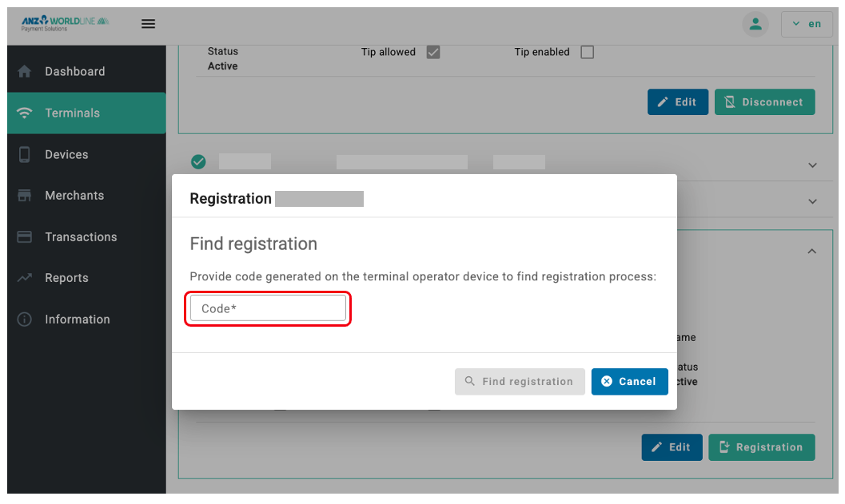The width and height of the screenshot is (845, 504).
Task: Toggle the Tip allowed checkbox
Action: (433, 53)
